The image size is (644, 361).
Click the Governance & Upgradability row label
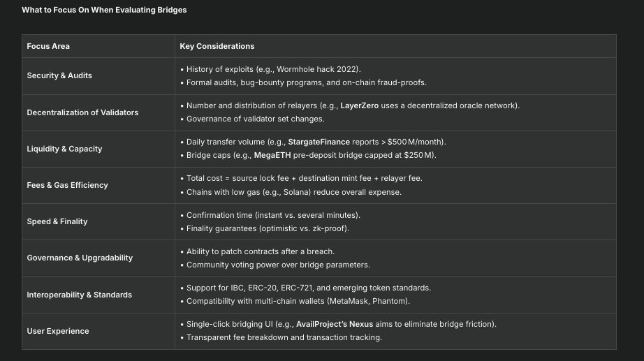click(x=80, y=258)
